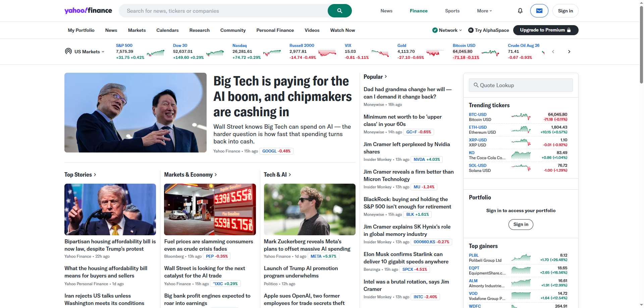Expand the Top Stories section heading
644x308 pixels.
point(80,175)
